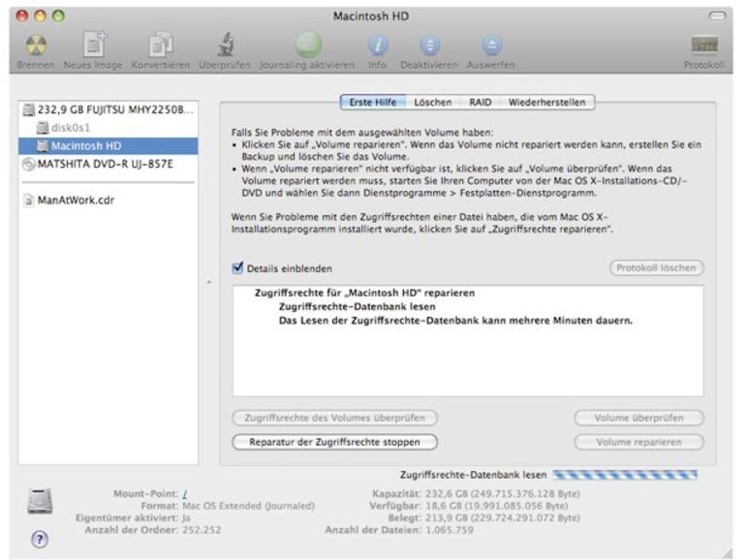The image size is (746, 560).
Task: Click the Journaling aktivieren icon
Action: [306, 46]
